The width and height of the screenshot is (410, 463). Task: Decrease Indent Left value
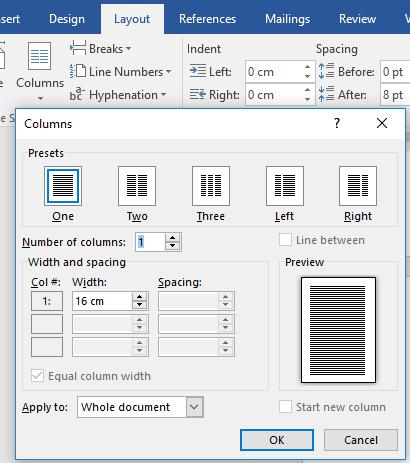(307, 76)
